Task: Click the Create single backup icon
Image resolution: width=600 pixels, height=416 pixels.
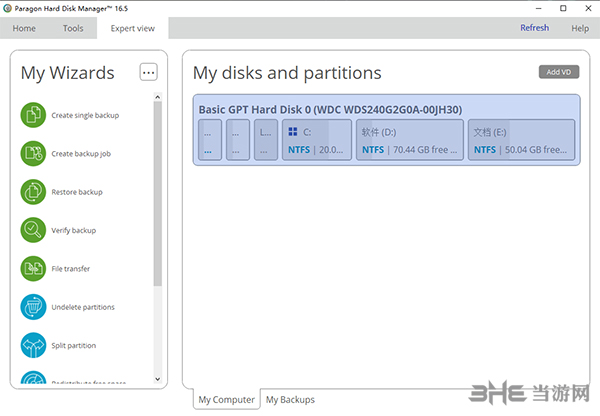Action: (33, 115)
